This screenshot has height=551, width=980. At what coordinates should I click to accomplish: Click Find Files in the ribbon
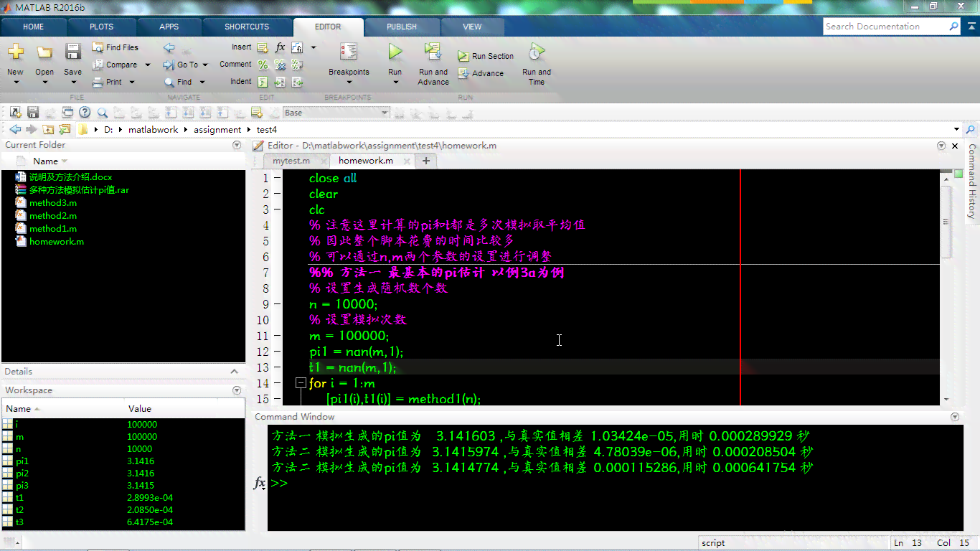coord(115,47)
